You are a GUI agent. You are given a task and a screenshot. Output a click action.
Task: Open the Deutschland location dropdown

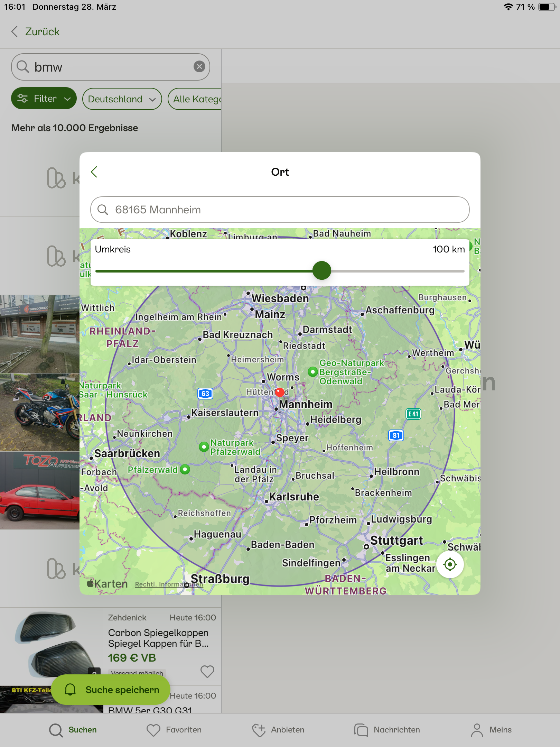pos(122,99)
